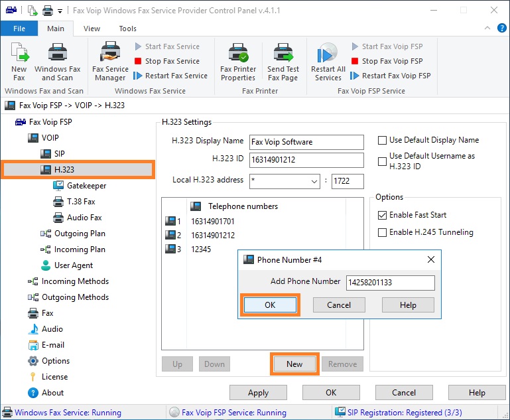Restart Fax Voip FSP service
The image size is (510, 420).
[x=391, y=76]
